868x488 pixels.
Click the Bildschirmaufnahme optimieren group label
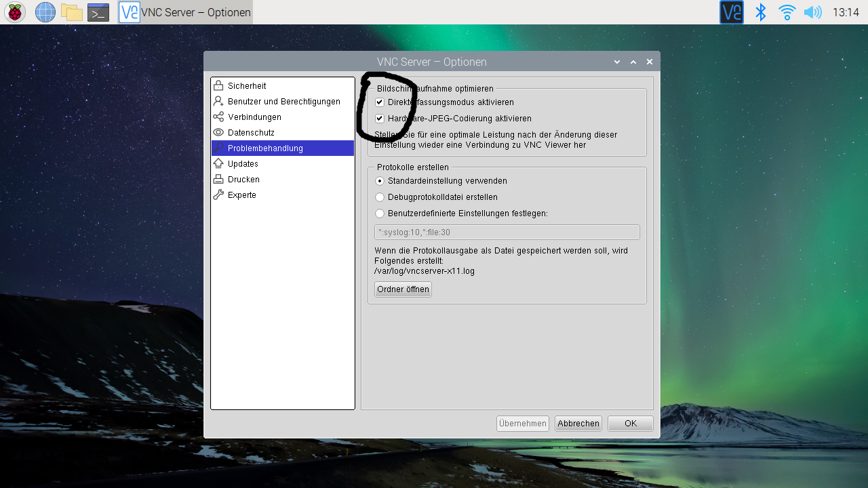pyautogui.click(x=435, y=89)
